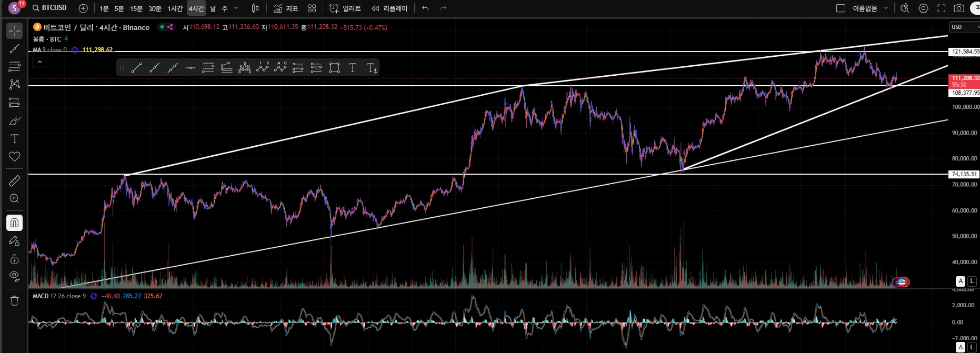Delete all drawings with trash icon
The image size is (980, 353).
coord(14,301)
